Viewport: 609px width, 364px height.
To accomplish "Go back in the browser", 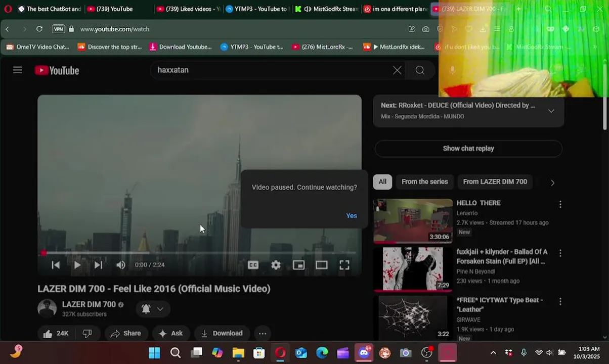I will tap(7, 29).
